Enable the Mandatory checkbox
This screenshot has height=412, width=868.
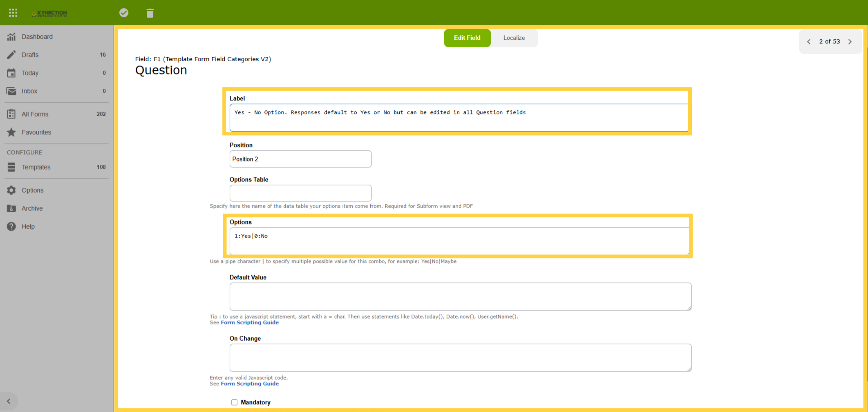234,402
